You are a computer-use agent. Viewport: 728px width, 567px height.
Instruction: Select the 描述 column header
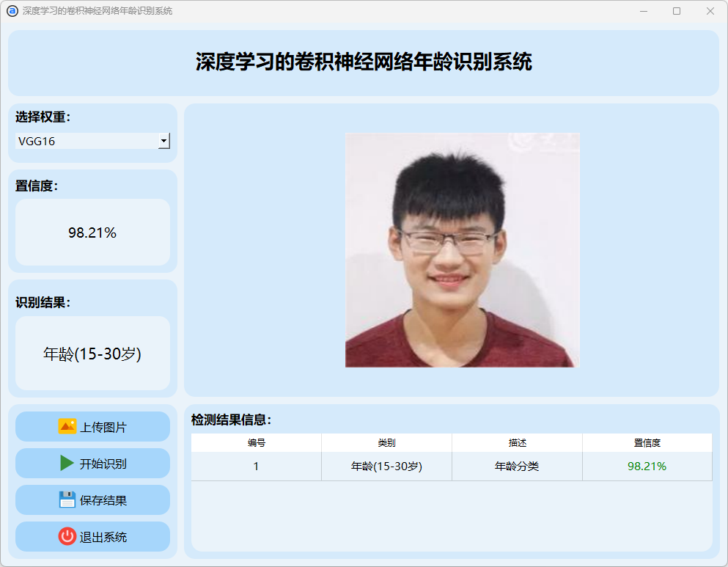[x=517, y=443]
